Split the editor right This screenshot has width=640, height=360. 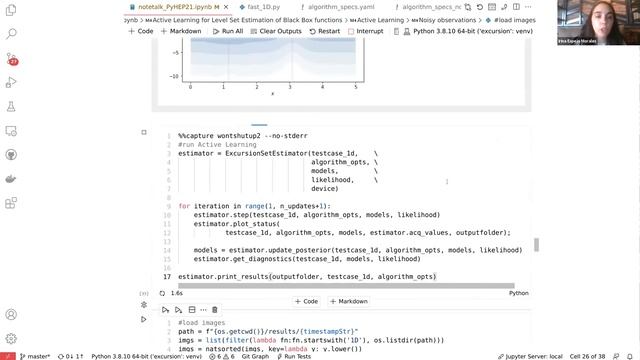516,7
